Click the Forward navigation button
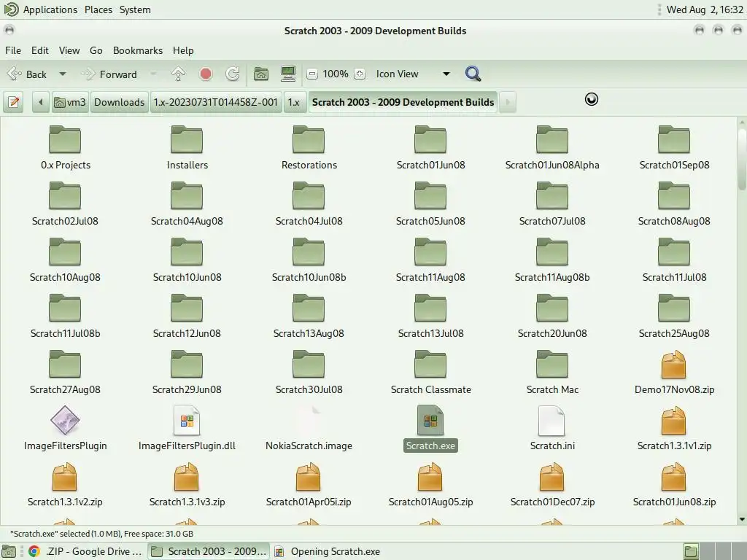Image resolution: width=747 pixels, height=560 pixels. (111, 74)
